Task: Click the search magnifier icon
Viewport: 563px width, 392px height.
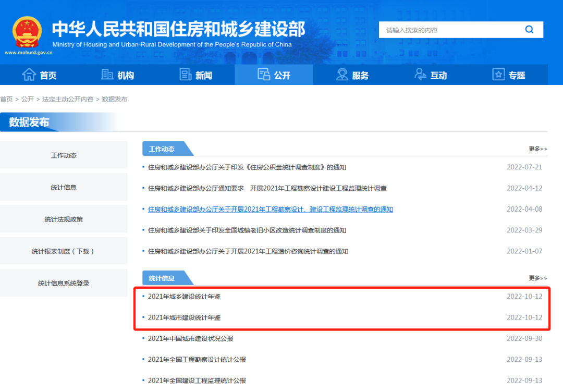Action: (x=529, y=30)
